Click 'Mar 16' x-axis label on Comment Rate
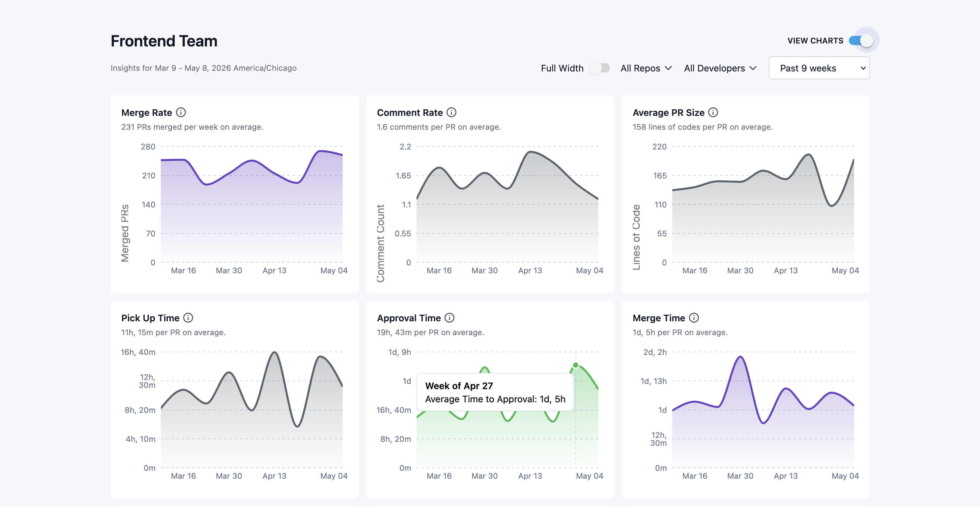The image size is (980, 507). click(x=439, y=271)
